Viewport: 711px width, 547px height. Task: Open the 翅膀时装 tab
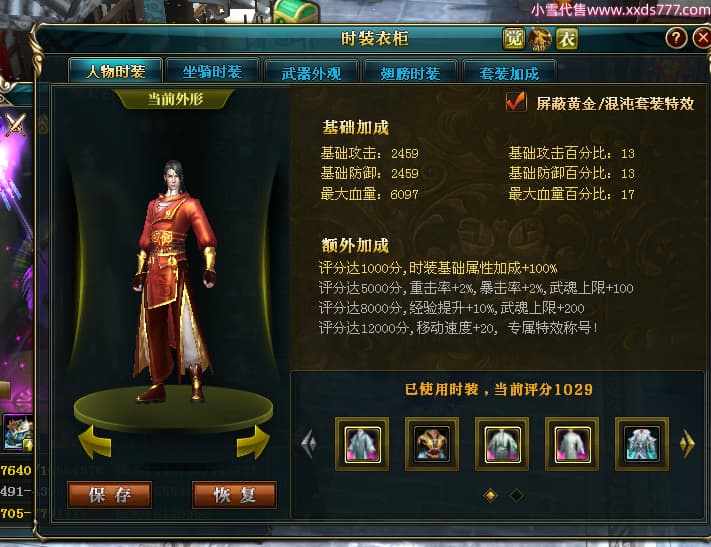coord(410,73)
